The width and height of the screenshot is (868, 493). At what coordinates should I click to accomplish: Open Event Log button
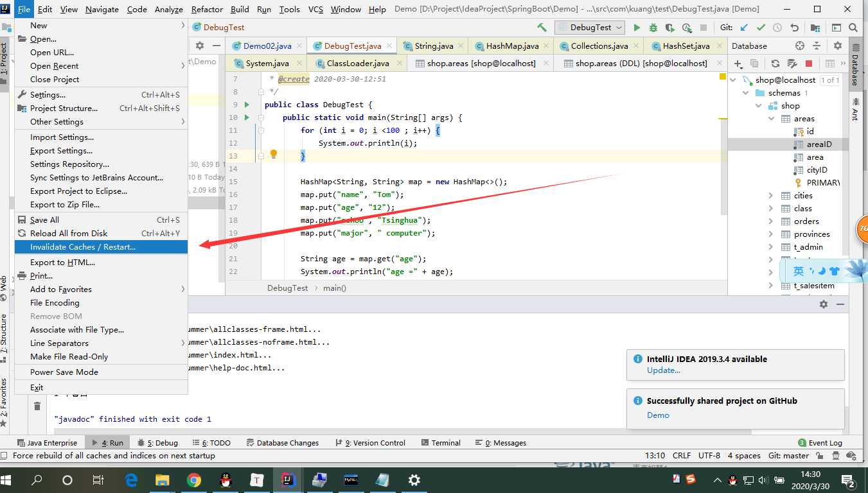(820, 443)
